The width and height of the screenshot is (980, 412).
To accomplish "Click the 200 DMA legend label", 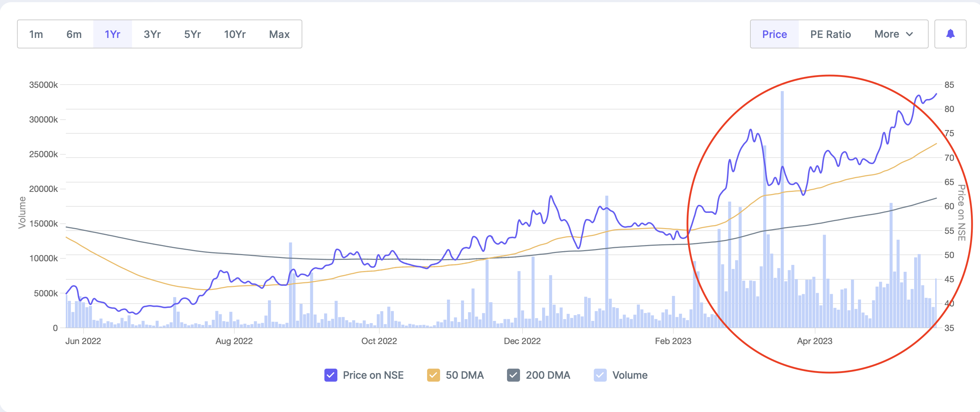I will point(548,375).
